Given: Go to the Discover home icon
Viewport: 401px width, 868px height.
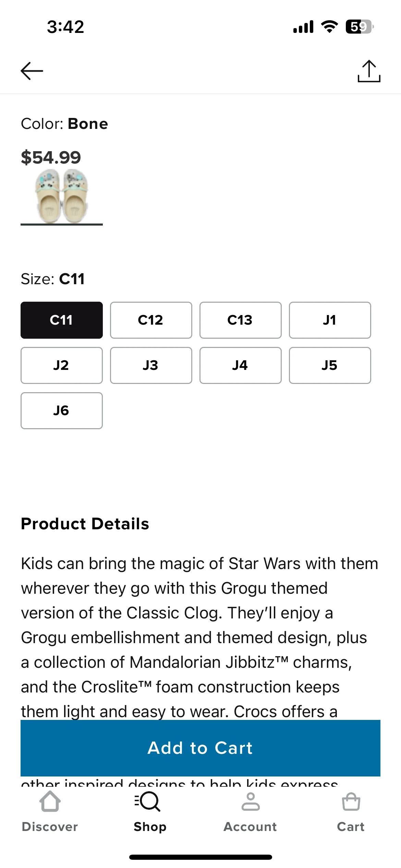Looking at the screenshot, I should point(50,801).
